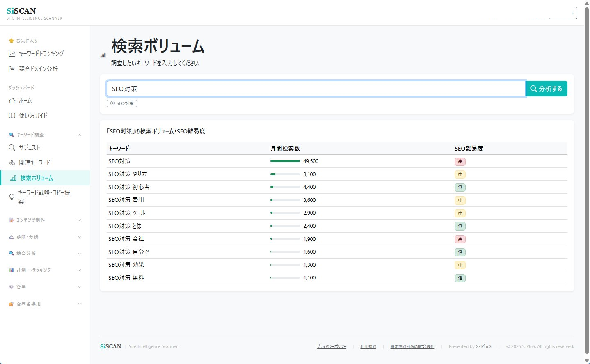
Task: Click keyword SEO対策 とは
Action: [x=125, y=226]
